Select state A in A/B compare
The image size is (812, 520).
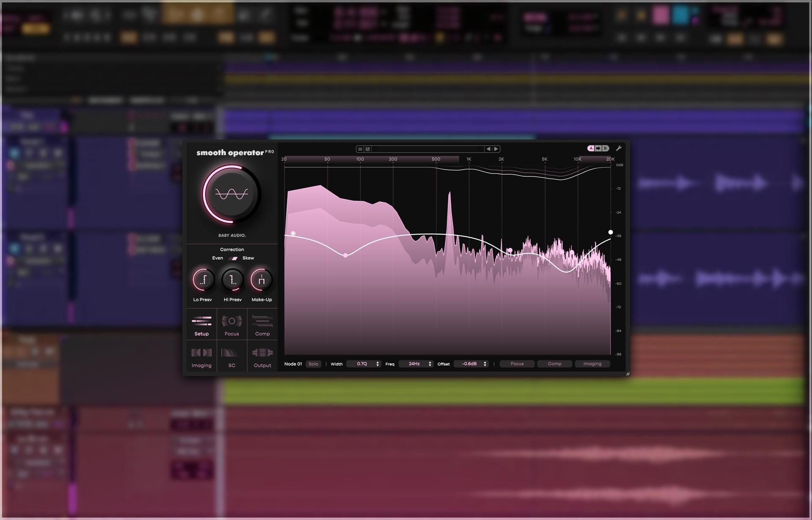[x=591, y=148]
